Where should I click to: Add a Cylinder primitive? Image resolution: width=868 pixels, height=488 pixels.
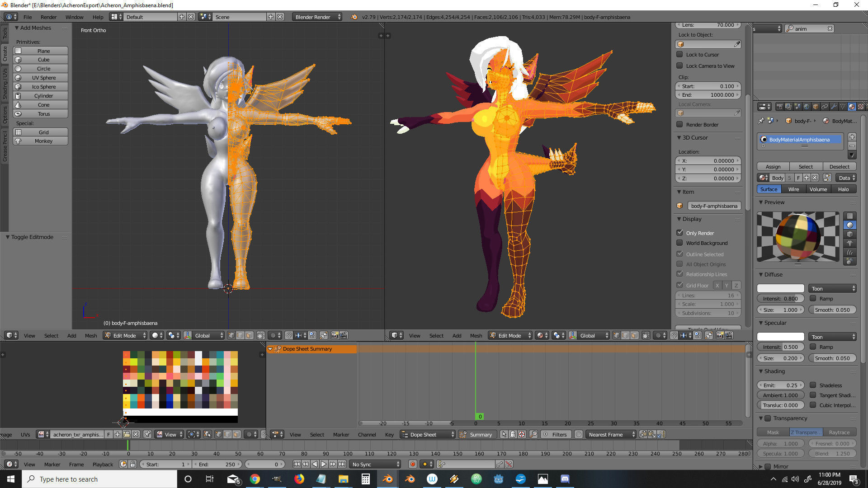click(41, 96)
